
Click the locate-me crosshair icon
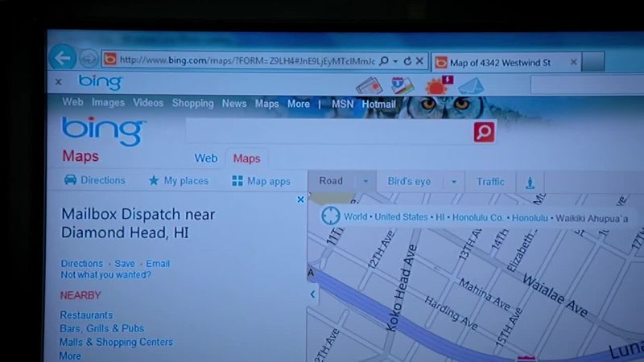[330, 216]
